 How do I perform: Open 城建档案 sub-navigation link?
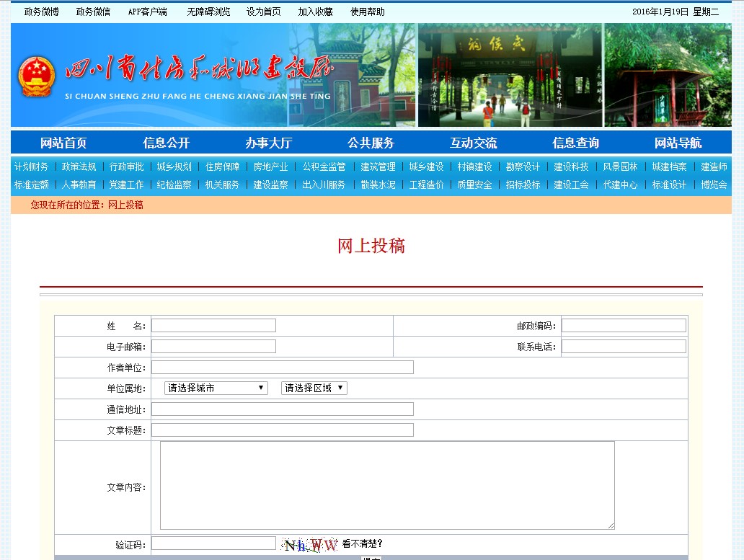tap(669, 166)
